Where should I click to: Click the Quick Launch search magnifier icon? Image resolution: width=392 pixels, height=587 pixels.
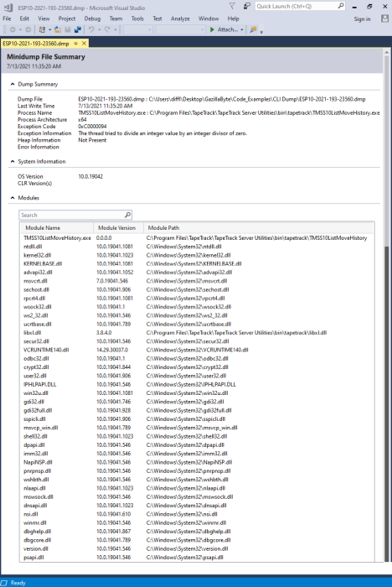[x=341, y=6]
